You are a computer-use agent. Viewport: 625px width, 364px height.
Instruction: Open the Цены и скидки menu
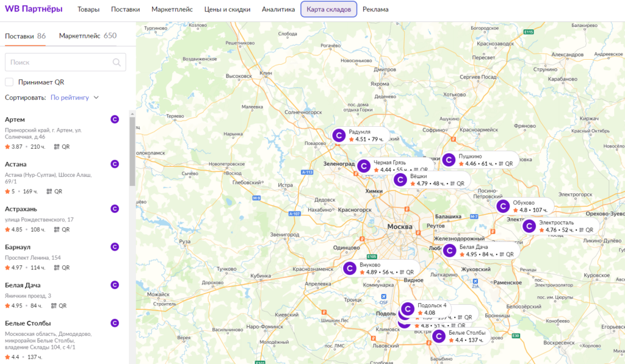coord(227,9)
